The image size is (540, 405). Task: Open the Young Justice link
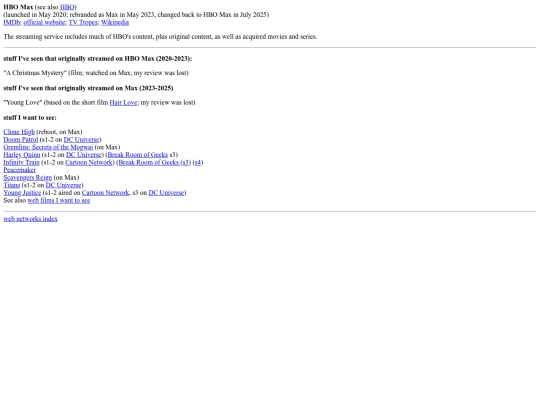coord(22,193)
